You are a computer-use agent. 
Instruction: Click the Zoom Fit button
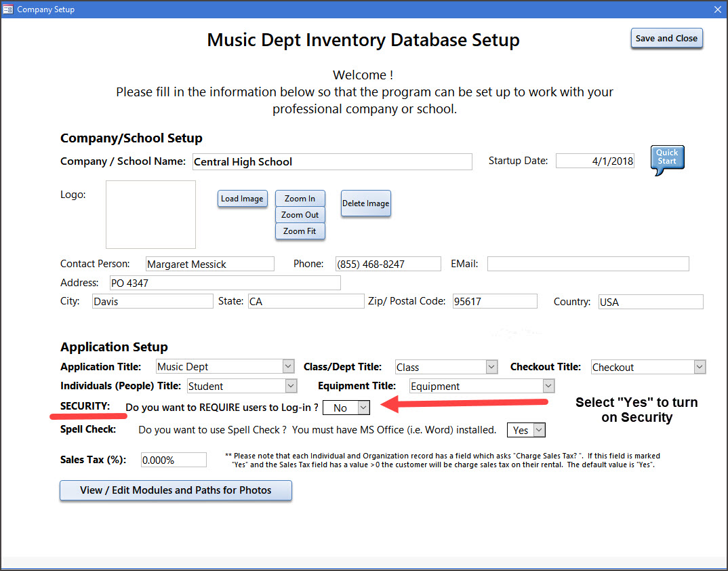coord(300,231)
